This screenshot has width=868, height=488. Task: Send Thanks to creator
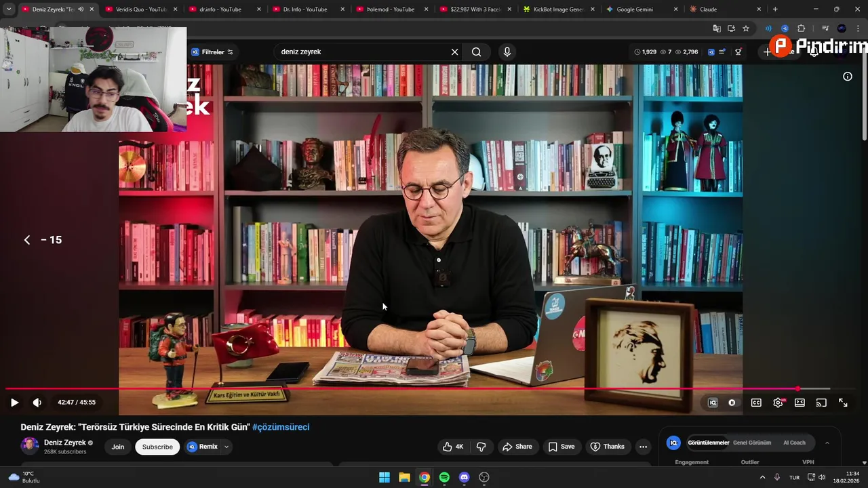607,447
